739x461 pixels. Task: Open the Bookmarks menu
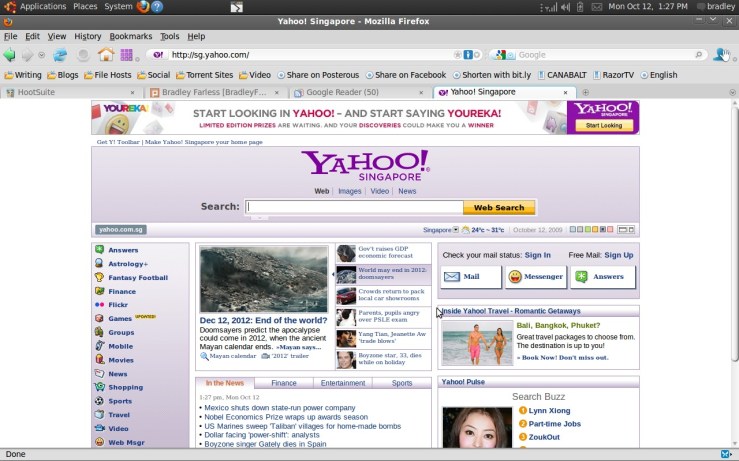pos(130,36)
